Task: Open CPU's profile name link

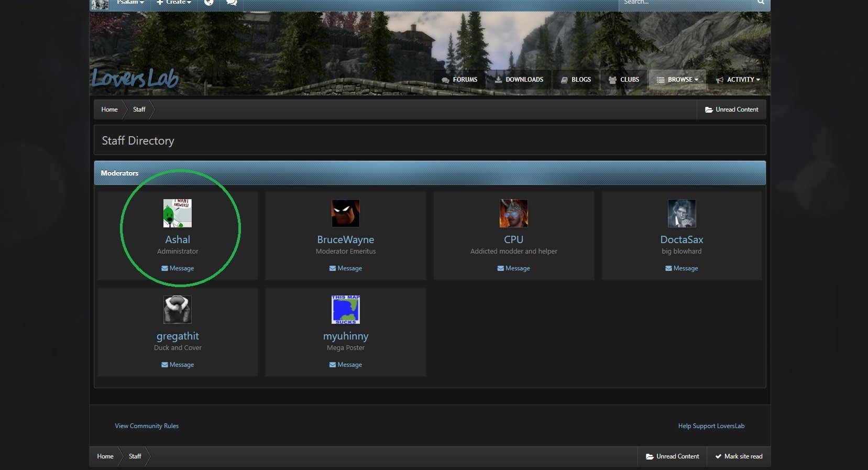Action: [514, 239]
